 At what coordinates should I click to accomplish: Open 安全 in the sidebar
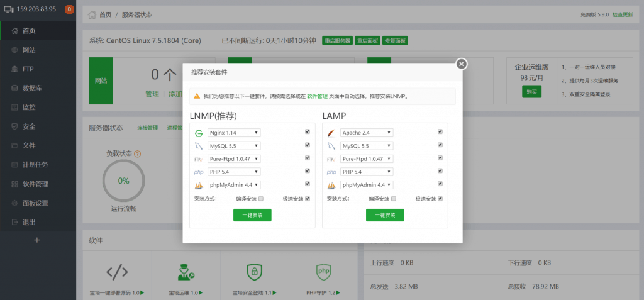(x=38, y=126)
